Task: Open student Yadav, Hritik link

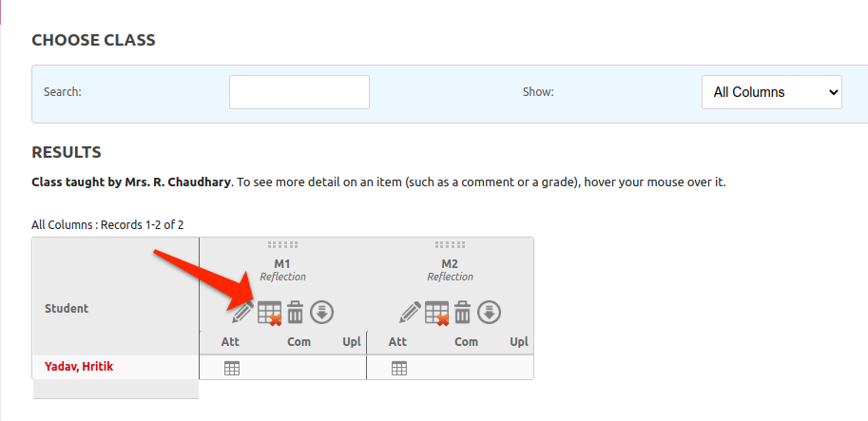Action: coord(79,366)
